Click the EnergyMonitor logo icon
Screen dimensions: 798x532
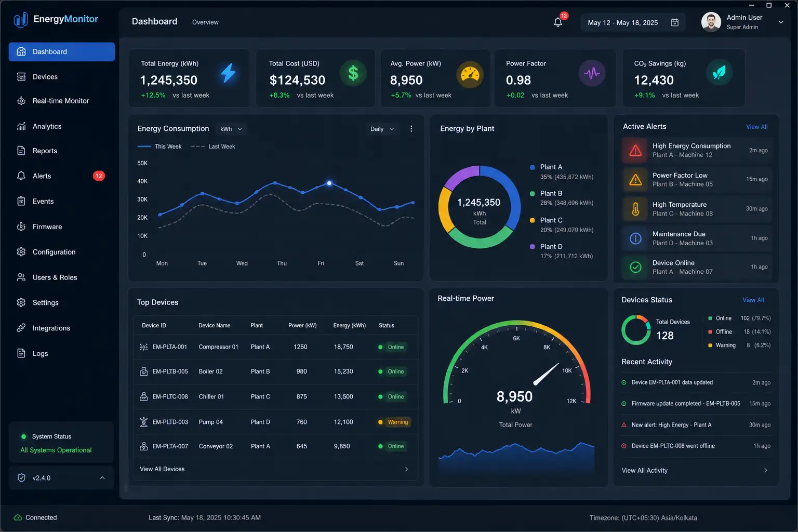(x=21, y=20)
